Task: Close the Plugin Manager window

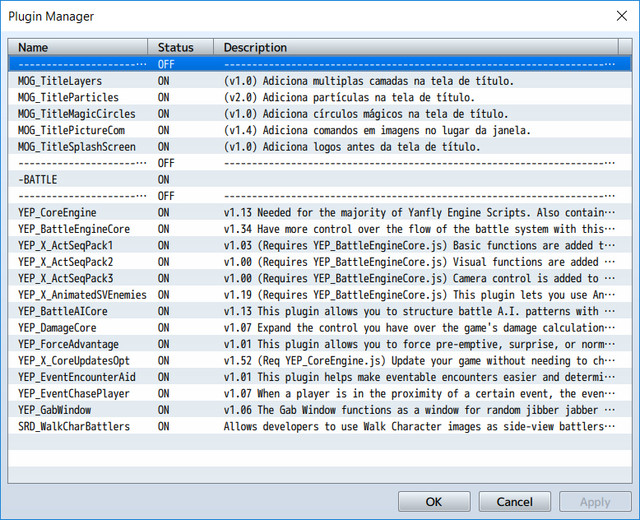Action: tap(622, 16)
